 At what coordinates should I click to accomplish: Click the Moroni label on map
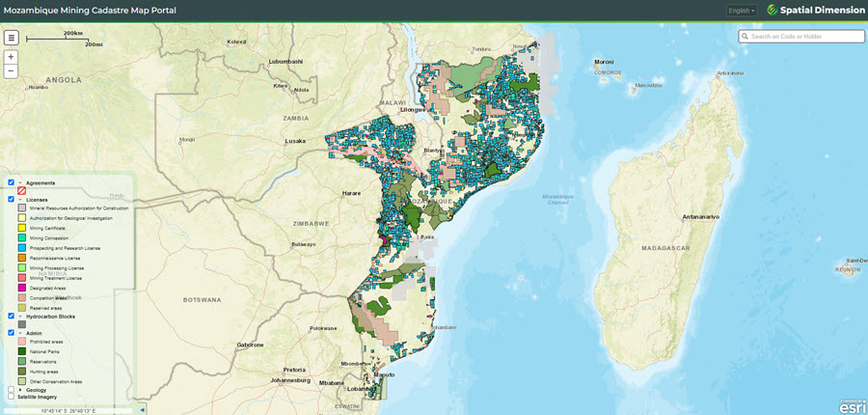click(604, 62)
